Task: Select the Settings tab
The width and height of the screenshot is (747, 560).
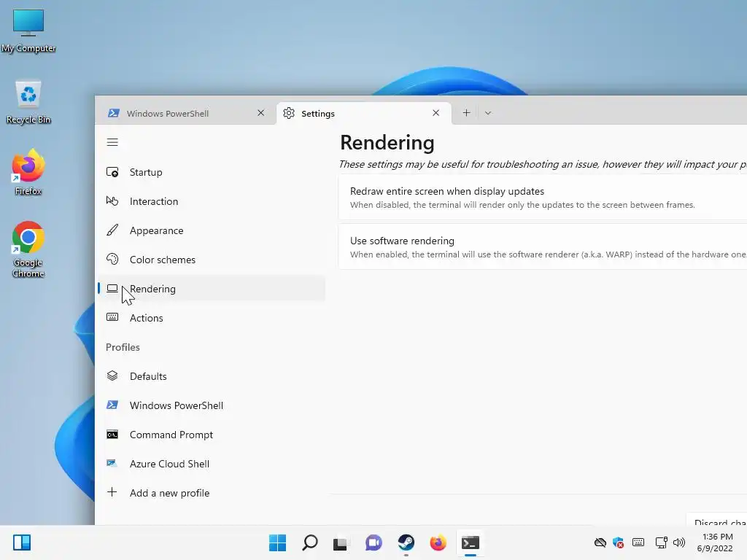Action: (x=364, y=113)
